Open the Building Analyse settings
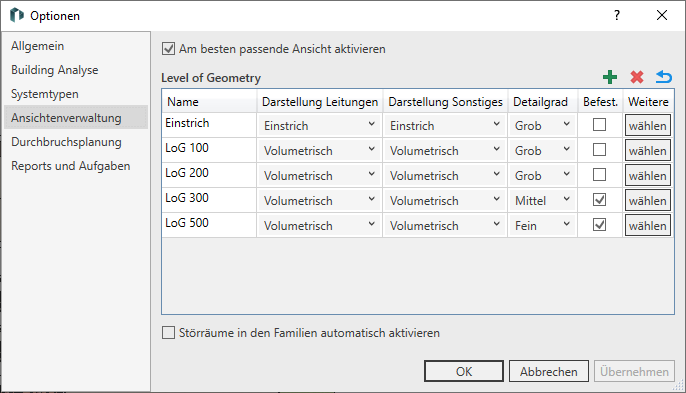 click(76, 70)
